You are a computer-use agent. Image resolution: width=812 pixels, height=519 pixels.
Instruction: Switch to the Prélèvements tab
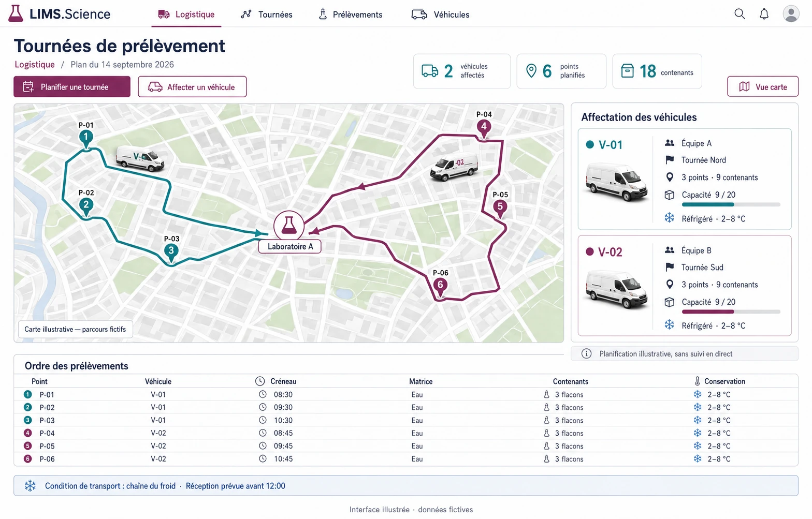[x=351, y=14]
